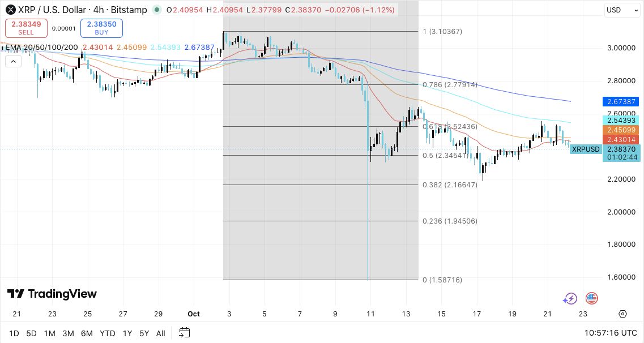Click the XRPUSD price axis label
Image resolution: width=644 pixels, height=343 pixels.
tap(586, 149)
